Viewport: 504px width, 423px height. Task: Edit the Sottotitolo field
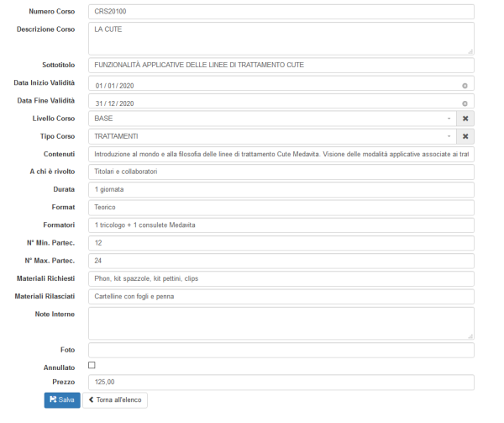281,66
